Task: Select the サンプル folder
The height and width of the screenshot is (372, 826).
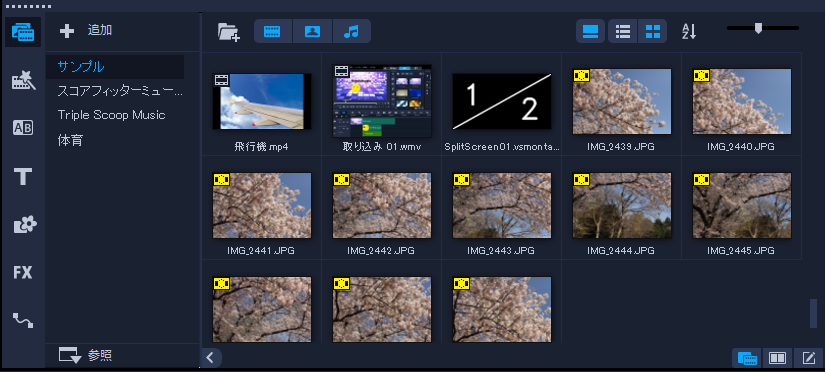Action: pos(115,67)
